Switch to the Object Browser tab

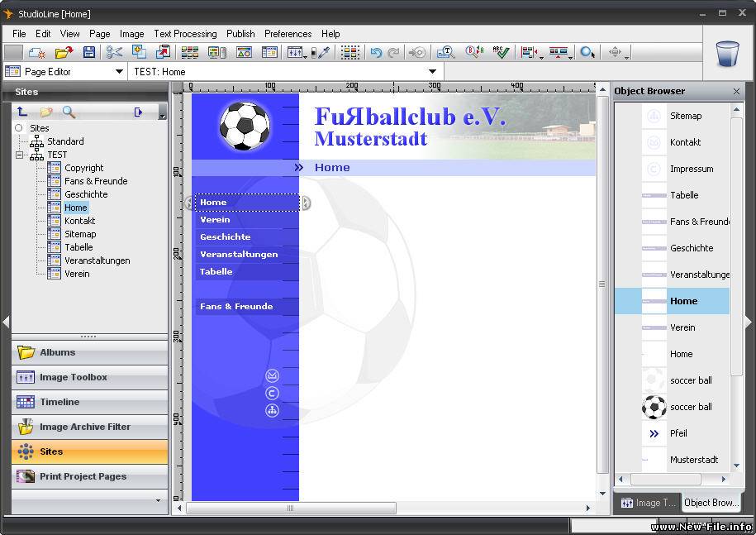(x=711, y=503)
